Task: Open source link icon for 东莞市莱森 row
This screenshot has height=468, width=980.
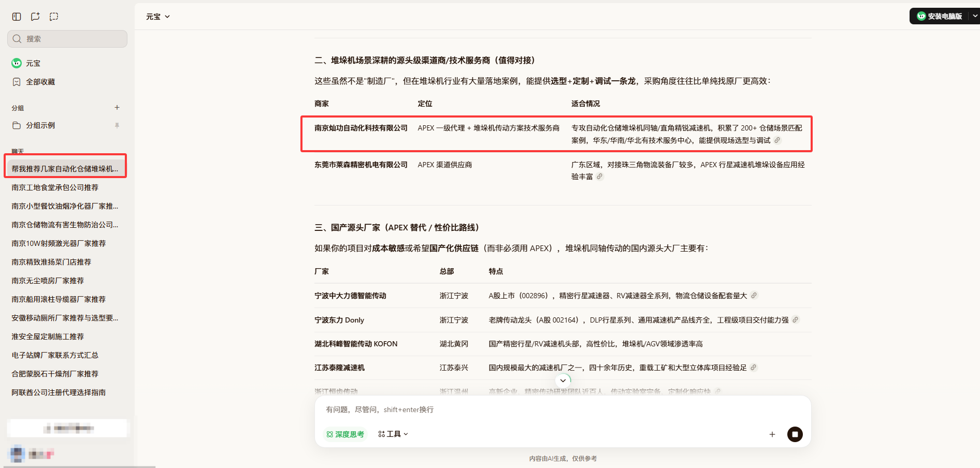Action: click(599, 177)
